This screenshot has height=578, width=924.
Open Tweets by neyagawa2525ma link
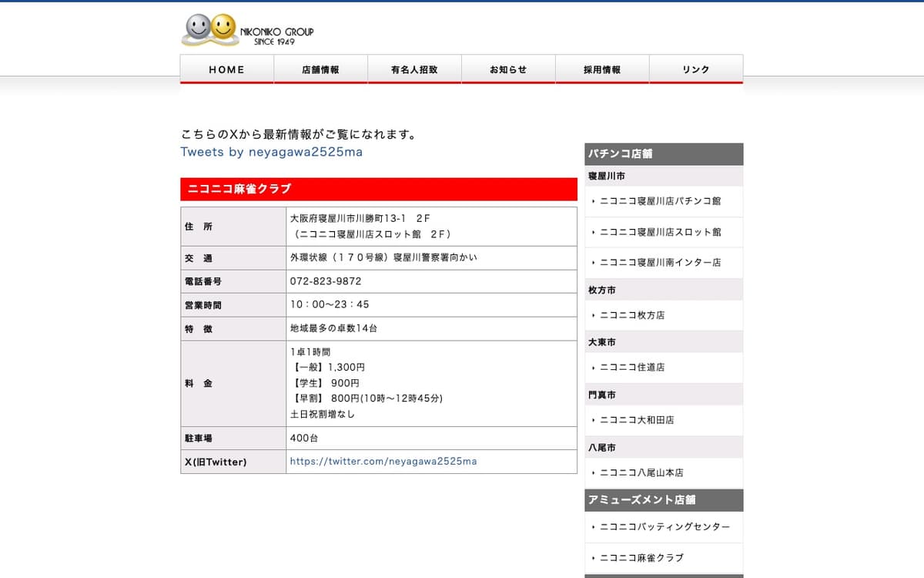click(271, 152)
